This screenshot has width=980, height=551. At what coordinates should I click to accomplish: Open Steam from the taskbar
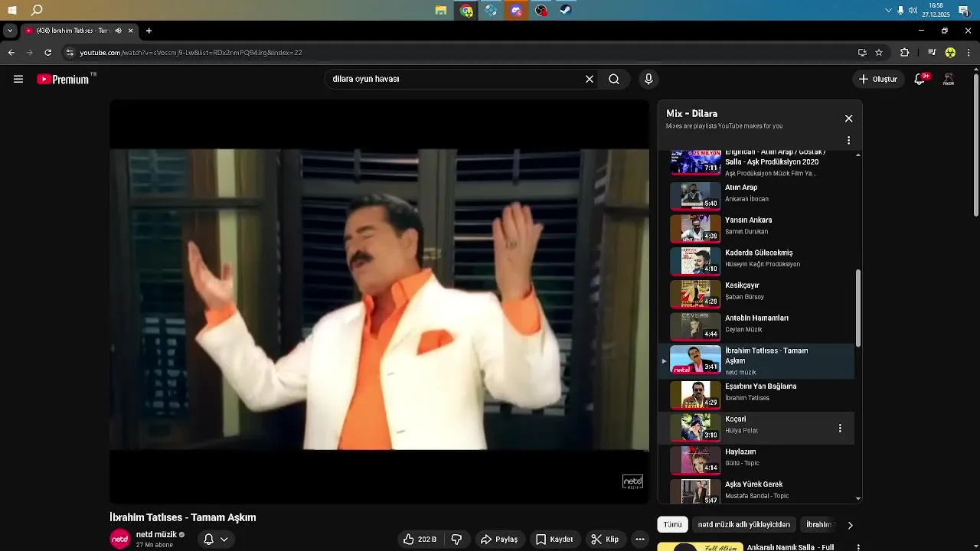[566, 10]
